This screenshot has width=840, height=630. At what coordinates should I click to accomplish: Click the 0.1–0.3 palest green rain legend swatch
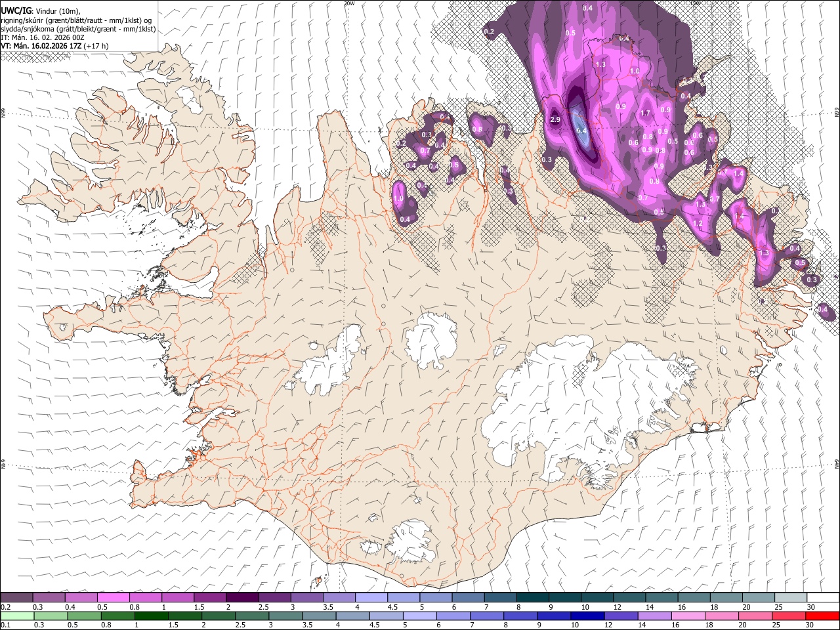pos(17,616)
